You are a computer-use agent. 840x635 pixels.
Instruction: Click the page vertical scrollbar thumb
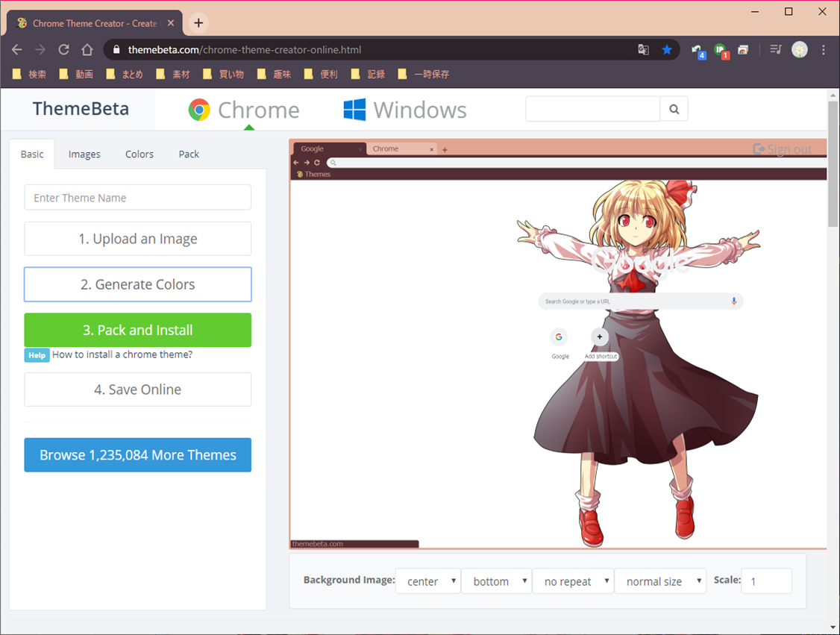pos(833,164)
